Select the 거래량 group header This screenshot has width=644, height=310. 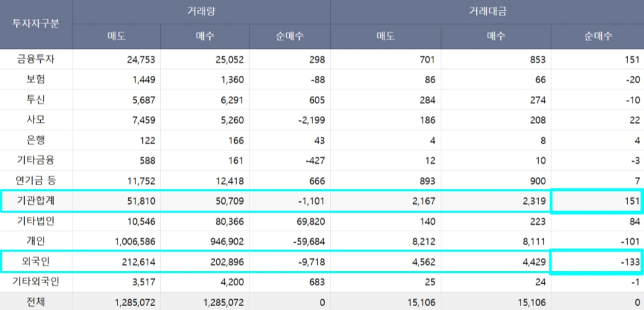click(x=201, y=11)
